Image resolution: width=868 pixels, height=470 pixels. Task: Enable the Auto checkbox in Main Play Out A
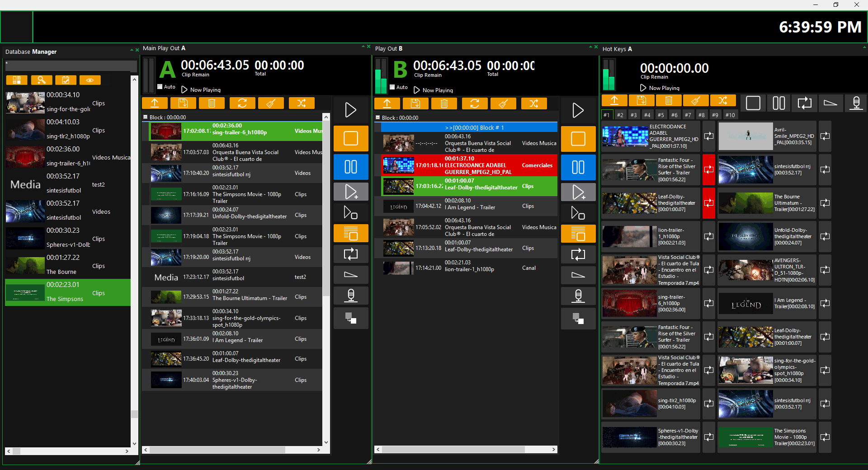click(x=160, y=87)
